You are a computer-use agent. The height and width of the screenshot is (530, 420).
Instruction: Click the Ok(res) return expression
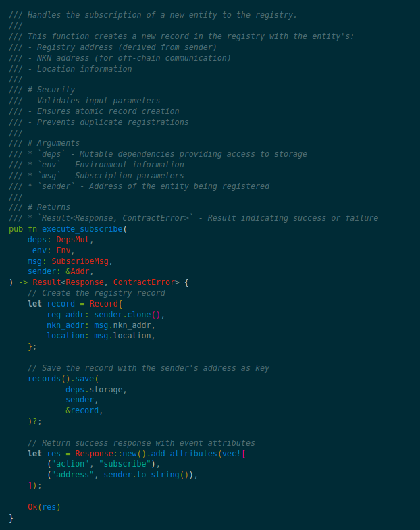click(x=44, y=507)
